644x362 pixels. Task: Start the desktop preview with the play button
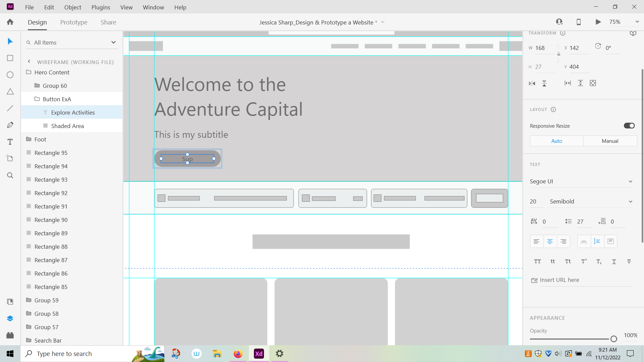[x=598, y=22]
